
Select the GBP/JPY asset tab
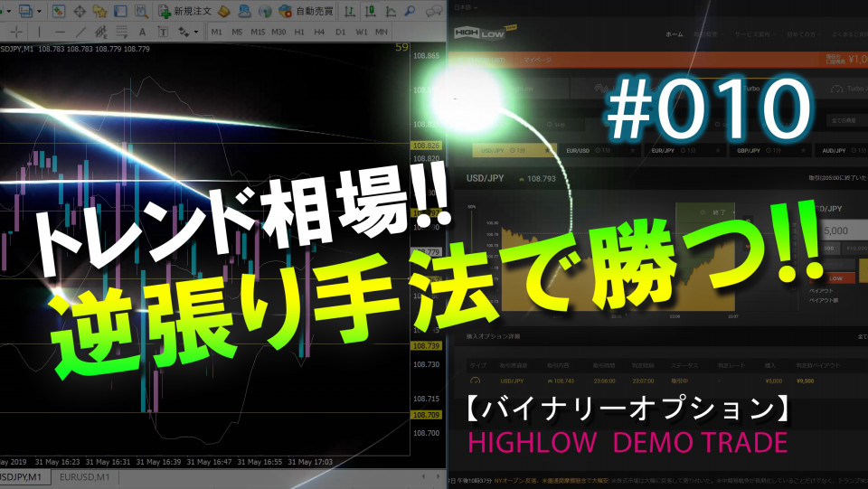click(770, 150)
